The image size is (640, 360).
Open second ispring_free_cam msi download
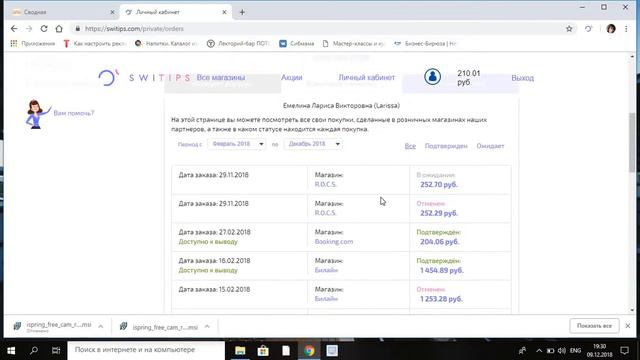(x=159, y=327)
